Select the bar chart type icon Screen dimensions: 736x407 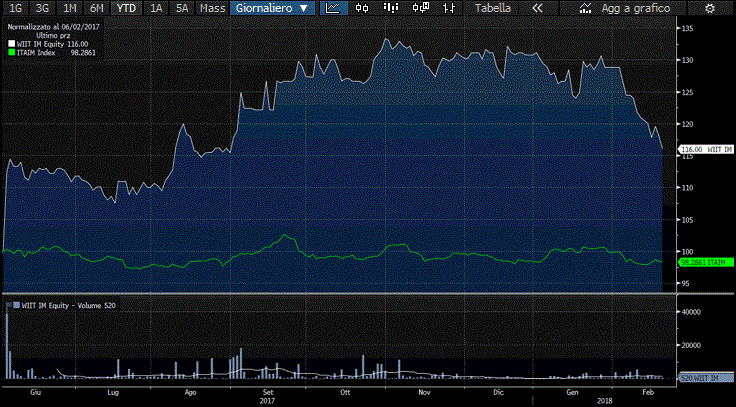click(x=390, y=8)
